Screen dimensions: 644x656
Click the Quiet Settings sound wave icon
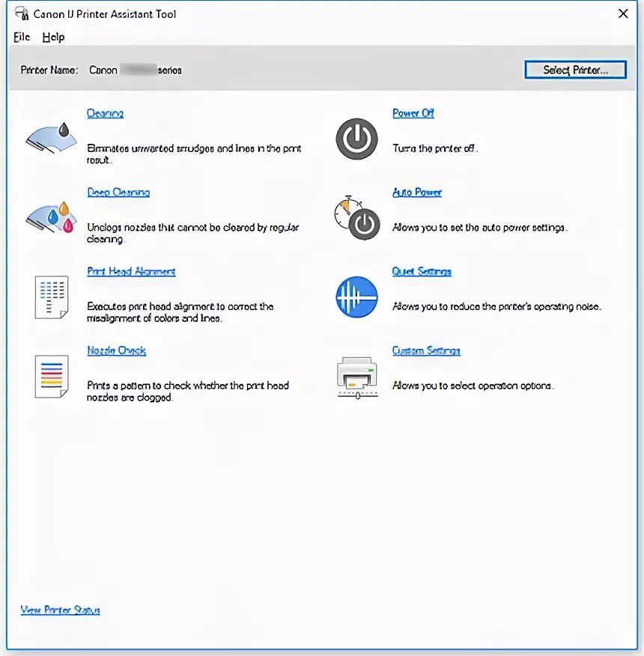coord(357,297)
